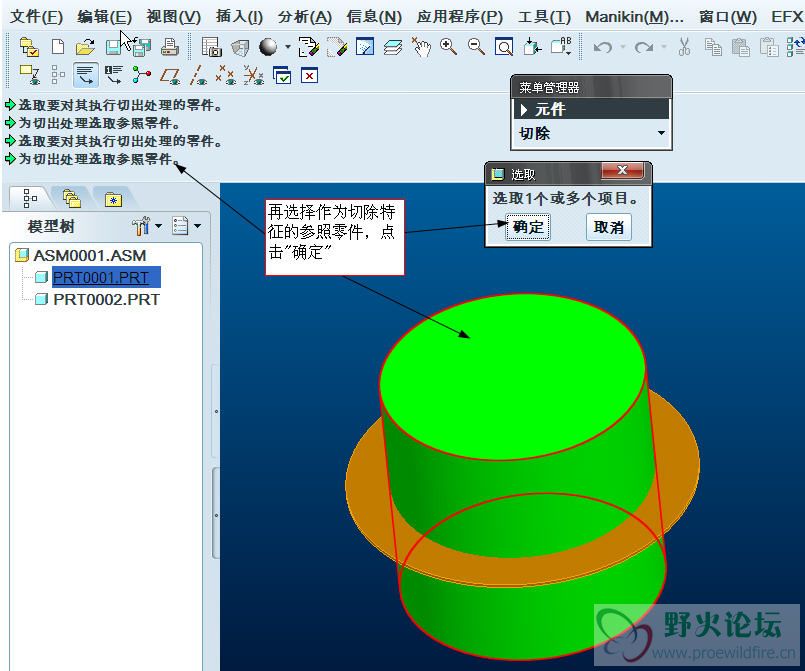Screen dimensions: 805x671
Task: Switch to the model tree tab
Action: click(30, 198)
